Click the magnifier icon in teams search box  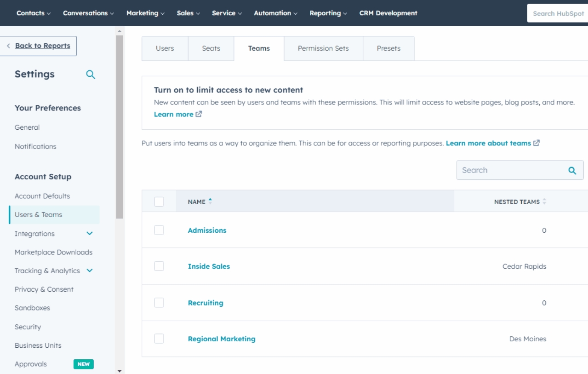point(572,170)
